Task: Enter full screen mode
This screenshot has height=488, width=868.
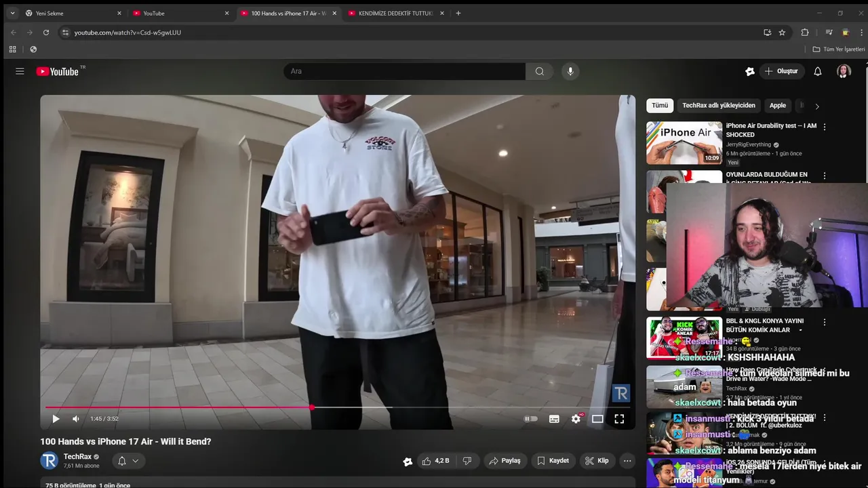Action: [619, 419]
